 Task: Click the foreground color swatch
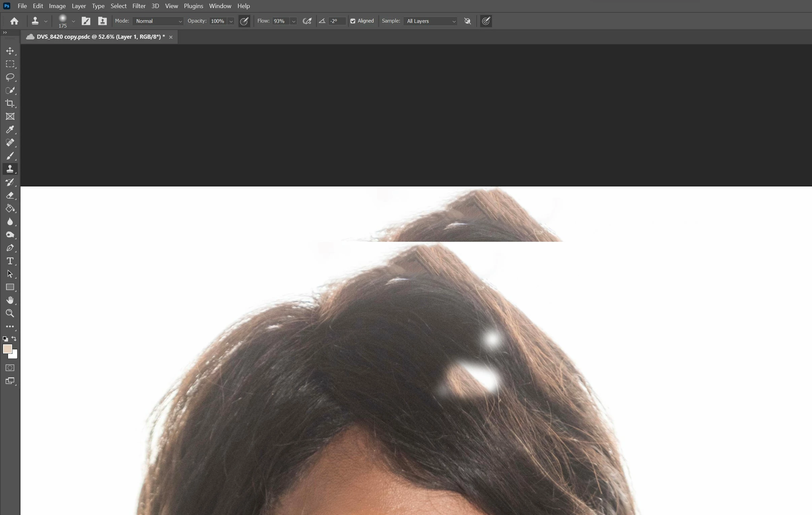coord(7,349)
